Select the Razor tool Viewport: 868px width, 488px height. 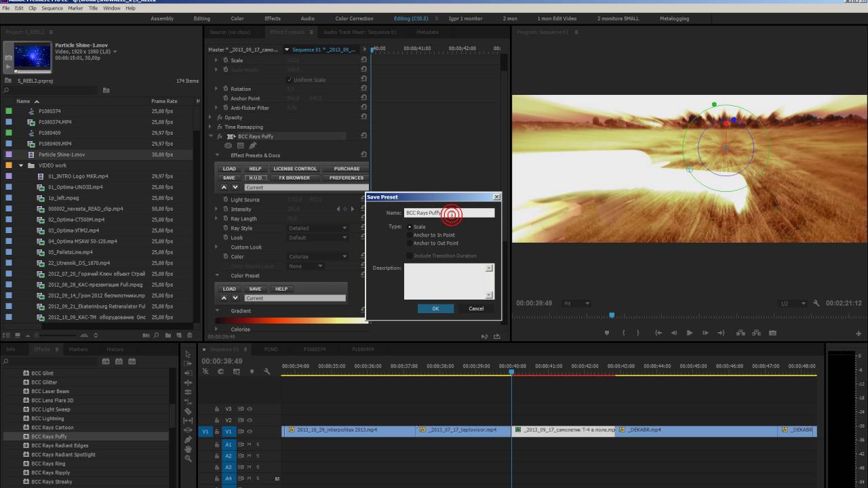pyautogui.click(x=188, y=411)
